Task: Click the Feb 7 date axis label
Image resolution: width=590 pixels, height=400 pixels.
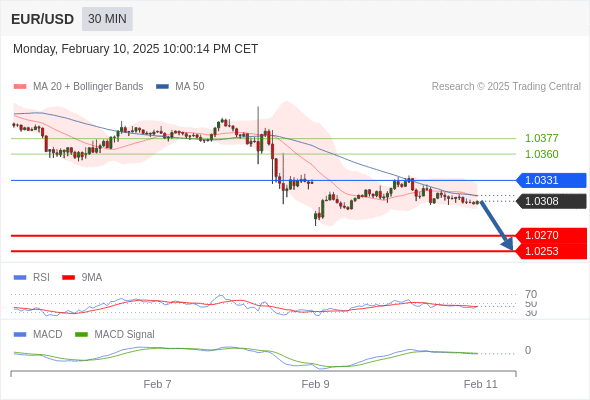Action: (157, 384)
